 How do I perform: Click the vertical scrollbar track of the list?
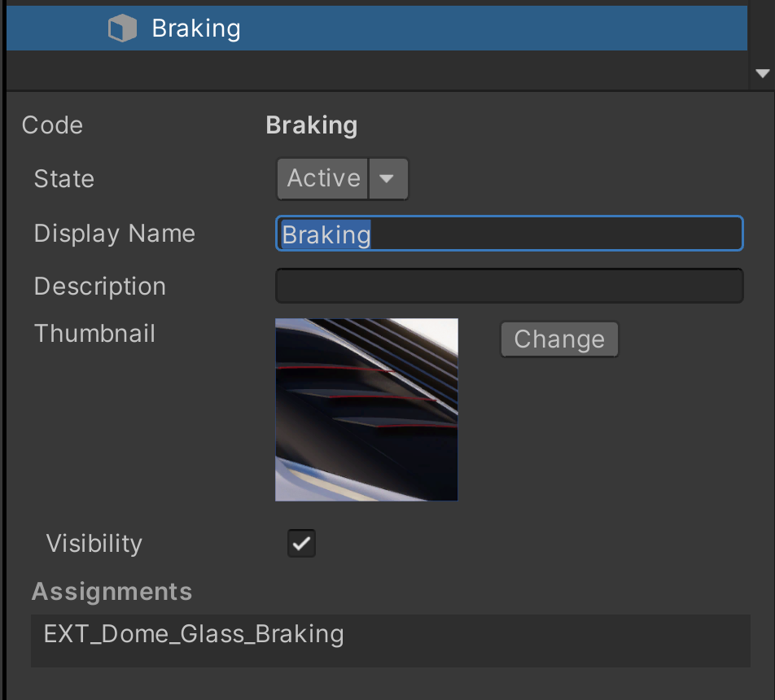[x=762, y=33]
